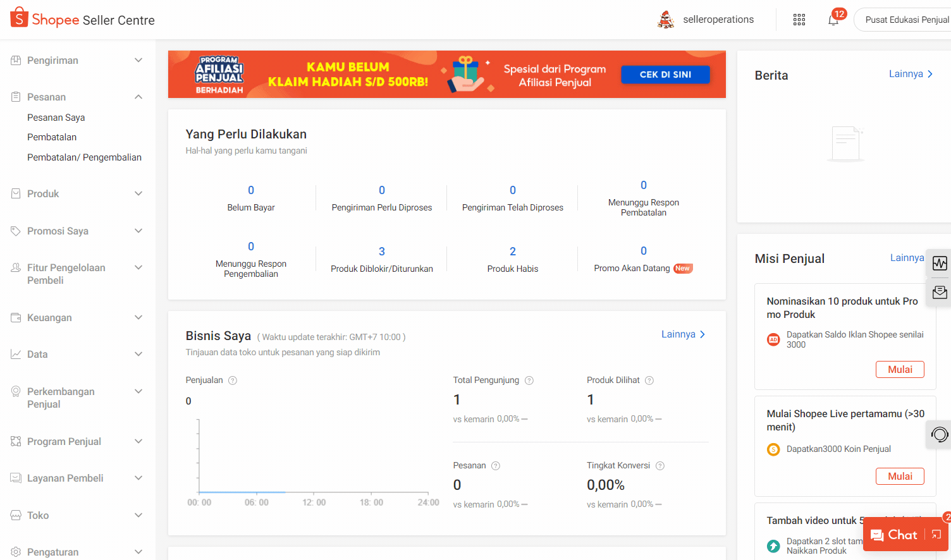Open the customer support headset icon
Screen dimensions: 951x560
coord(940,434)
